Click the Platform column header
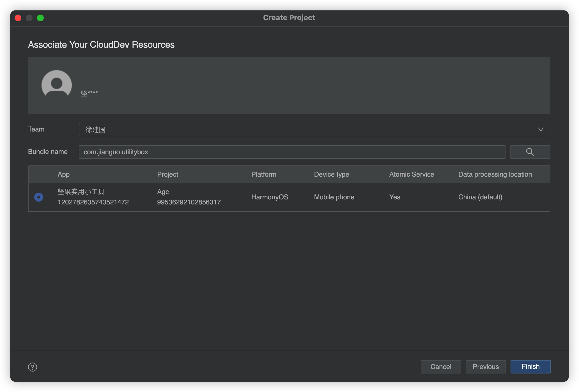Screen dimensions: 579x392 [x=263, y=174]
